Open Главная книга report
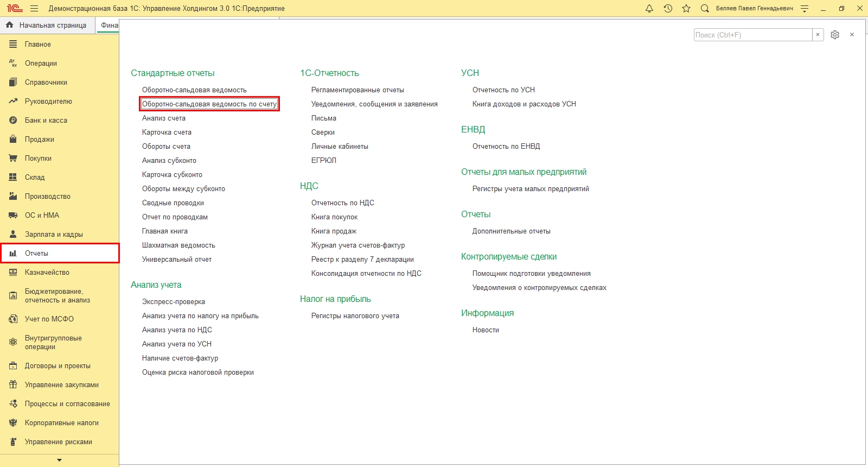Viewport: 868px width, 467px height. pos(165,231)
